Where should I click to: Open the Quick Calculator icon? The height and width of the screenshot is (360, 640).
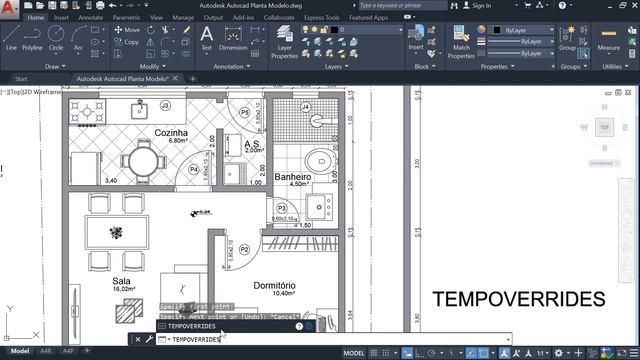point(632,53)
